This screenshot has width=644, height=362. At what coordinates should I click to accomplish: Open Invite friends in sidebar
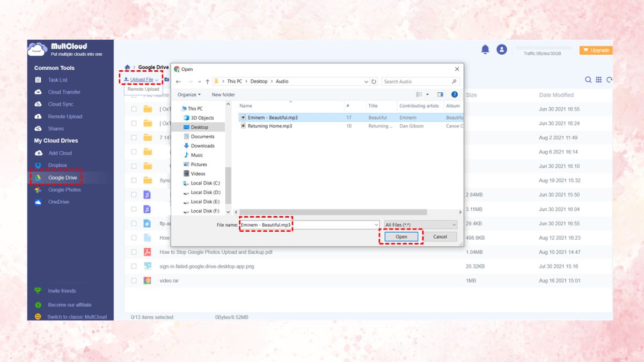coord(62,291)
